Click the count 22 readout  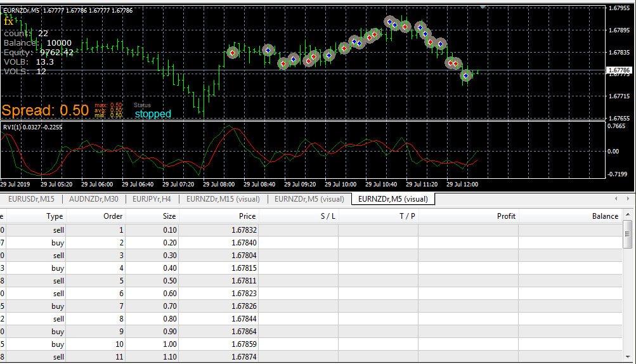point(26,34)
